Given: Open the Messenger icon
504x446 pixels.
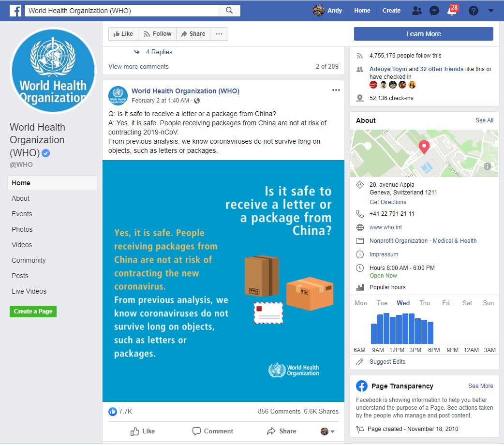Looking at the screenshot, I should point(434,11).
